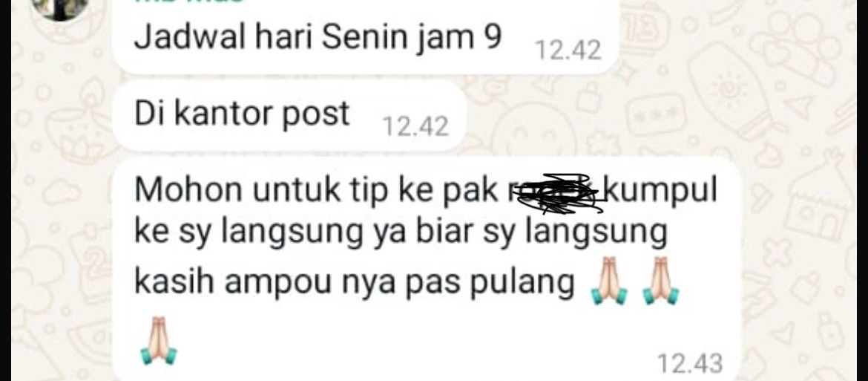Click the scribbled-out name after 'pak'
Screen dimensions: 868x381
point(553,194)
